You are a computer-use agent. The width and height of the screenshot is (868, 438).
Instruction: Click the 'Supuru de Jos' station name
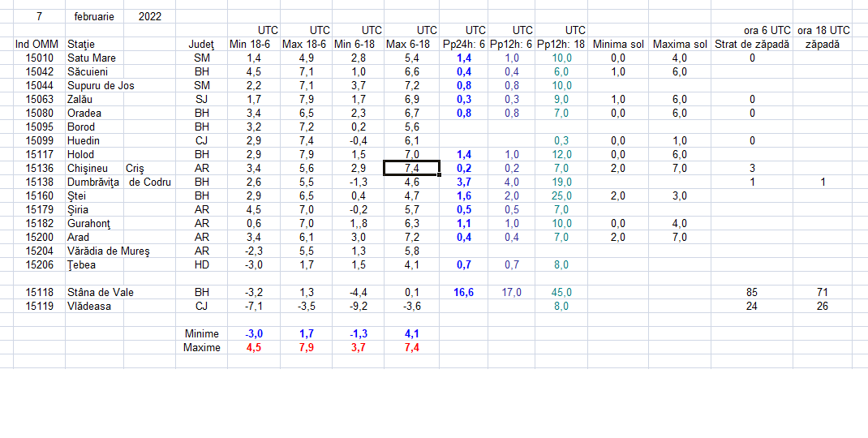pos(101,86)
